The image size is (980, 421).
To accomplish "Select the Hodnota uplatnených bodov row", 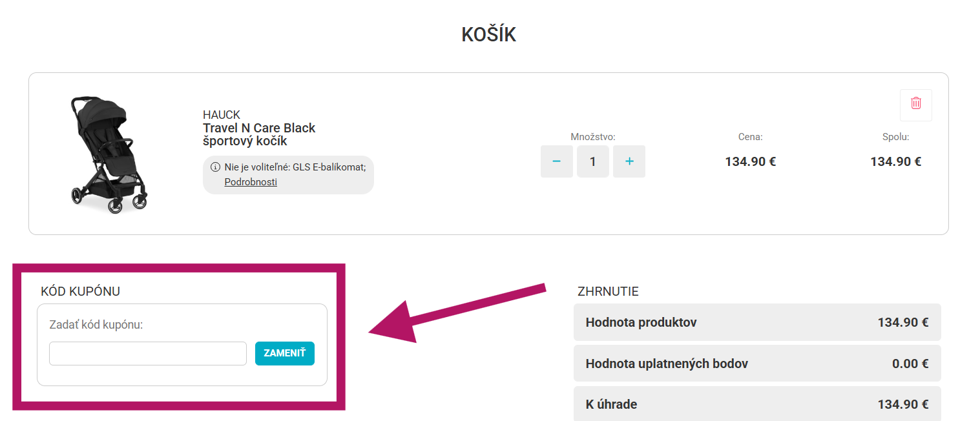I will 756,364.
